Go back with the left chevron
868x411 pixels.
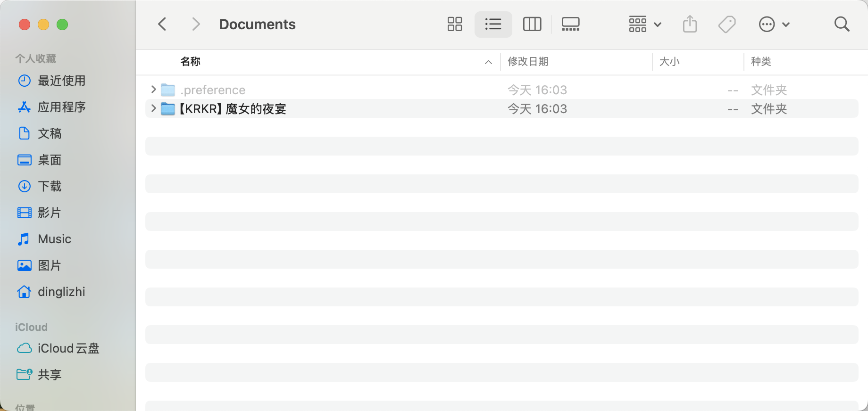tap(162, 24)
